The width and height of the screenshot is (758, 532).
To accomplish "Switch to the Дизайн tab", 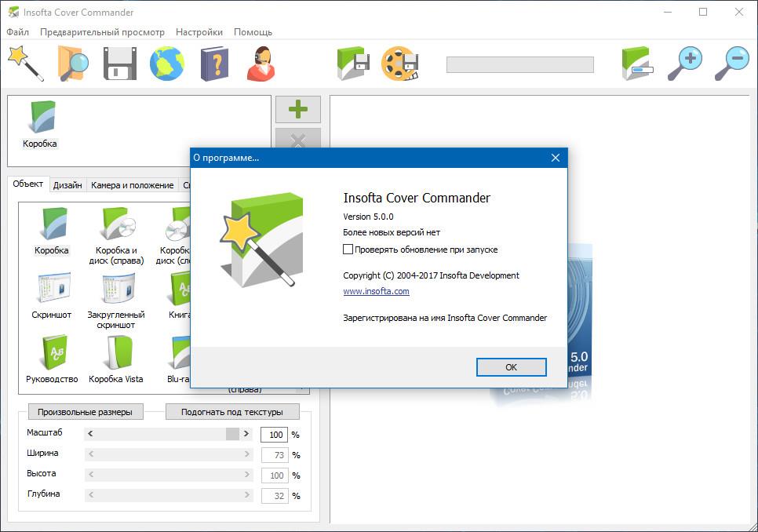I will (67, 185).
